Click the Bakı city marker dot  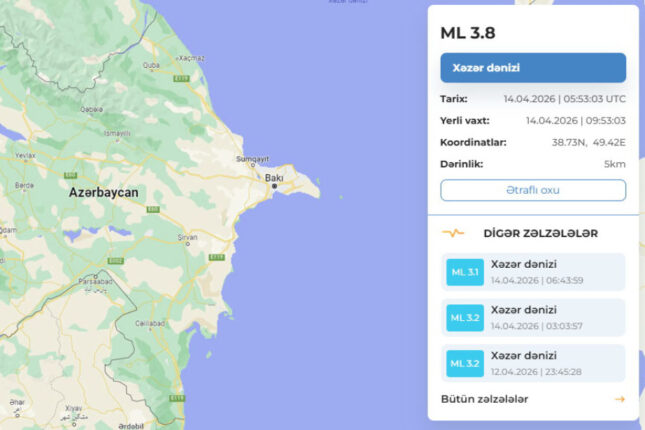click(273, 186)
